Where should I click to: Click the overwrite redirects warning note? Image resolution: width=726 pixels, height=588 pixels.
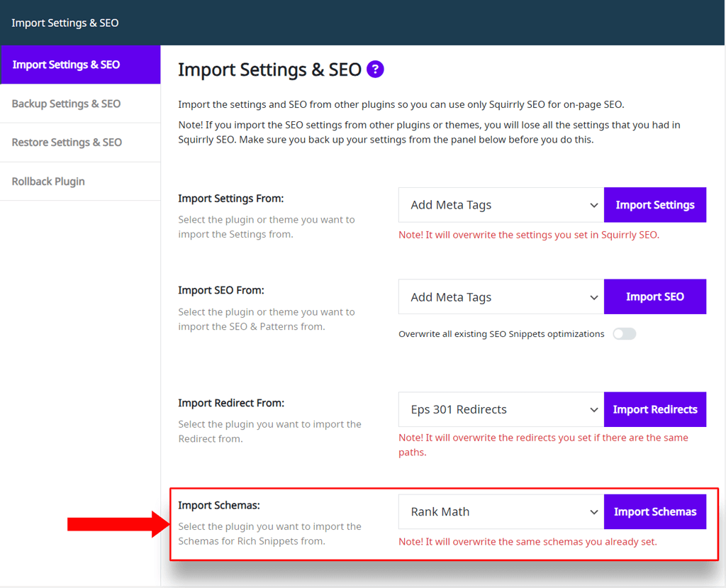pos(543,445)
